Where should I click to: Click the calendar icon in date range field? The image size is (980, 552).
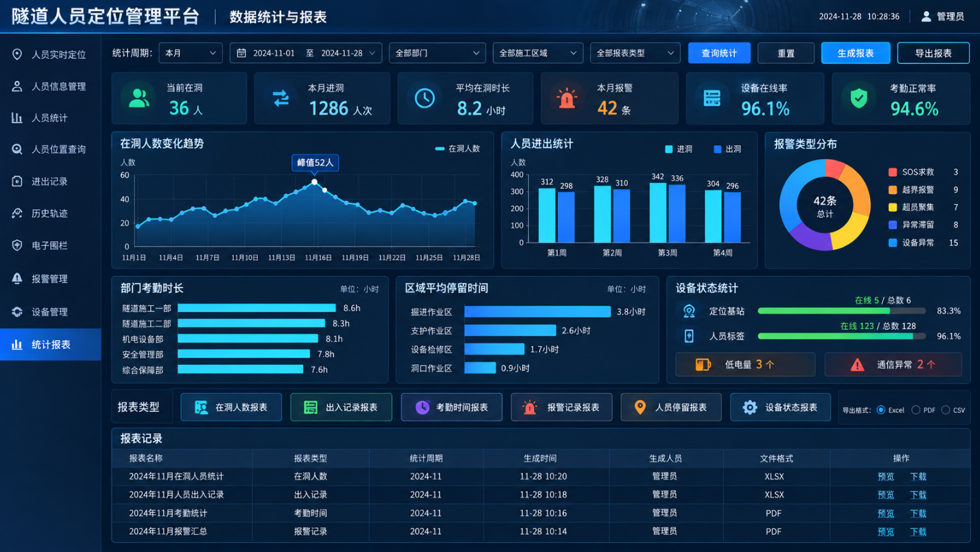241,53
